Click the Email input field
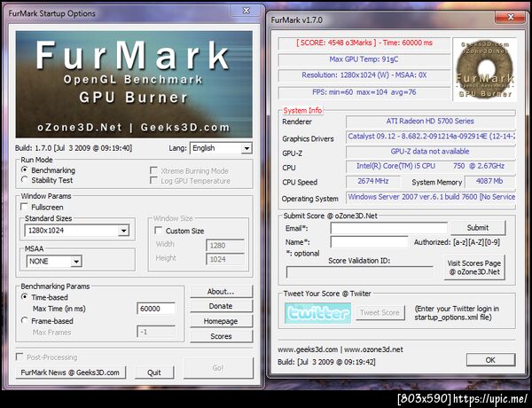The height and width of the screenshot is (408, 532). (x=389, y=228)
